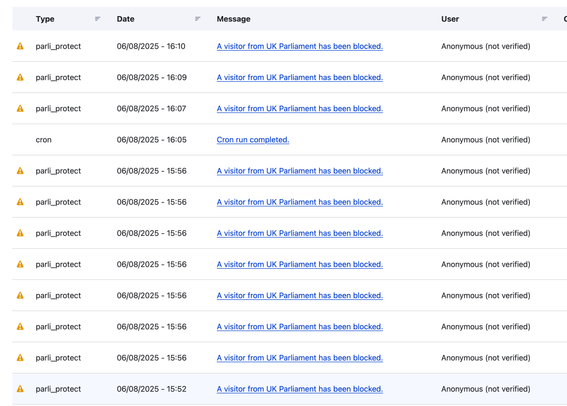This screenshot has width=567, height=406.
Task: Click the Message column header label
Action: (234, 19)
